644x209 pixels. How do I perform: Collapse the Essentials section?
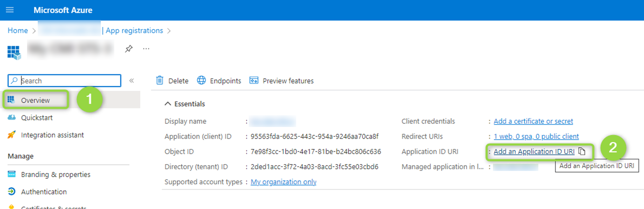[x=168, y=104]
